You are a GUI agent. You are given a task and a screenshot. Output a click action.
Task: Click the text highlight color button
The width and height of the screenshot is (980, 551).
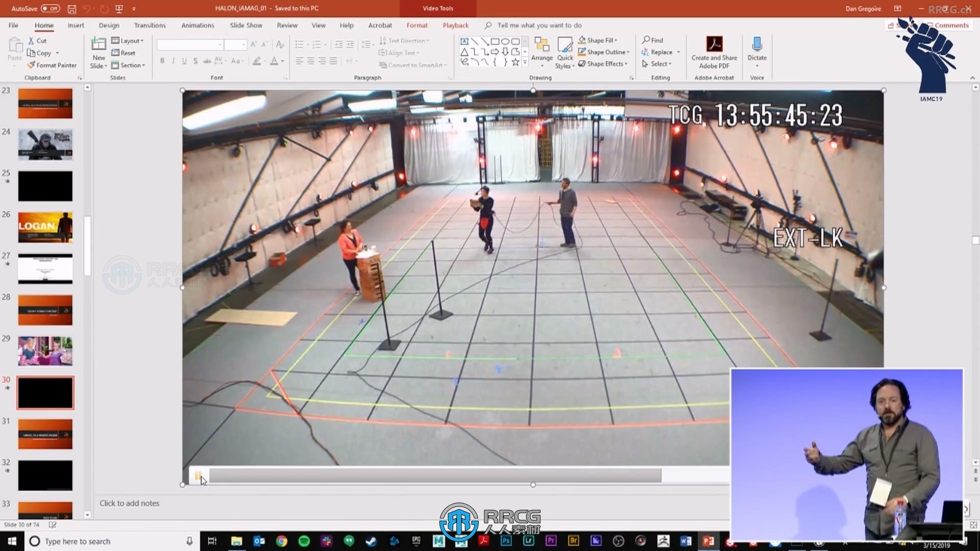257,61
